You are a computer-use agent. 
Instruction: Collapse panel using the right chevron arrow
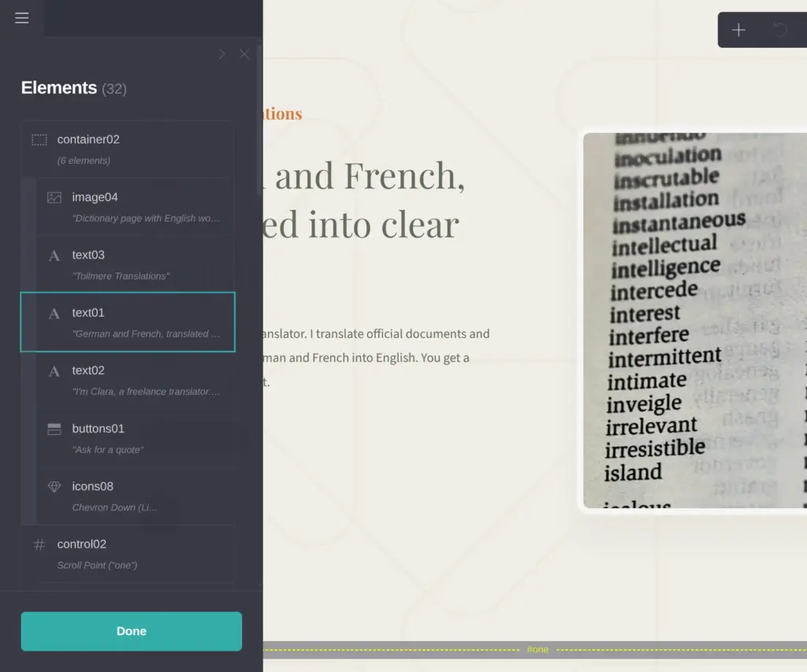(221, 54)
